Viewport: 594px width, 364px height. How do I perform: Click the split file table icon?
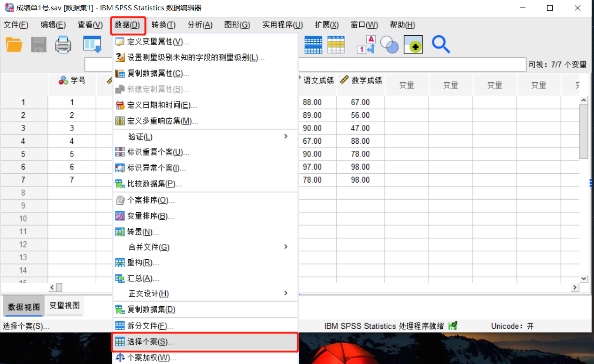coord(313,44)
